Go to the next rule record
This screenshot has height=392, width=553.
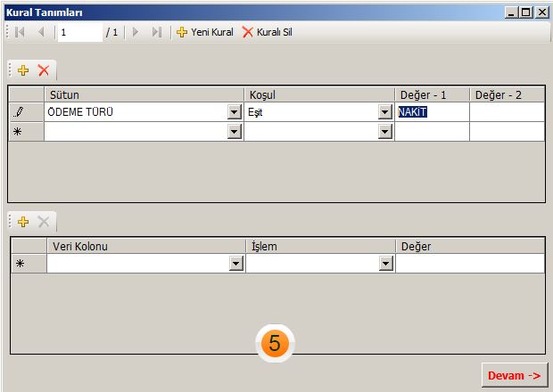[x=136, y=32]
